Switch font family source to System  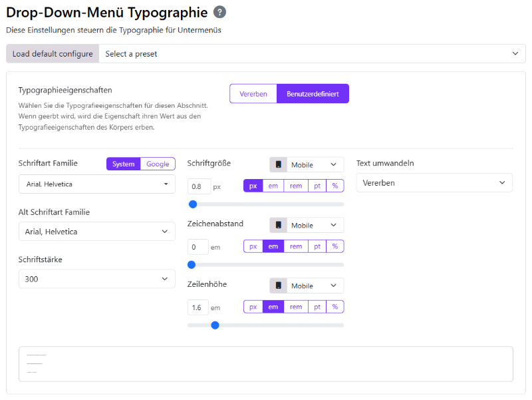[124, 164]
